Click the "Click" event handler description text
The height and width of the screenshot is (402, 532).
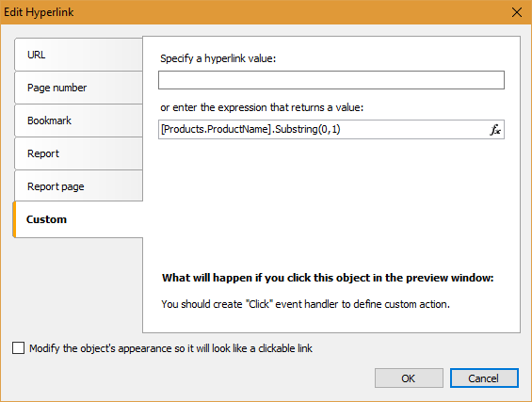[x=305, y=304]
